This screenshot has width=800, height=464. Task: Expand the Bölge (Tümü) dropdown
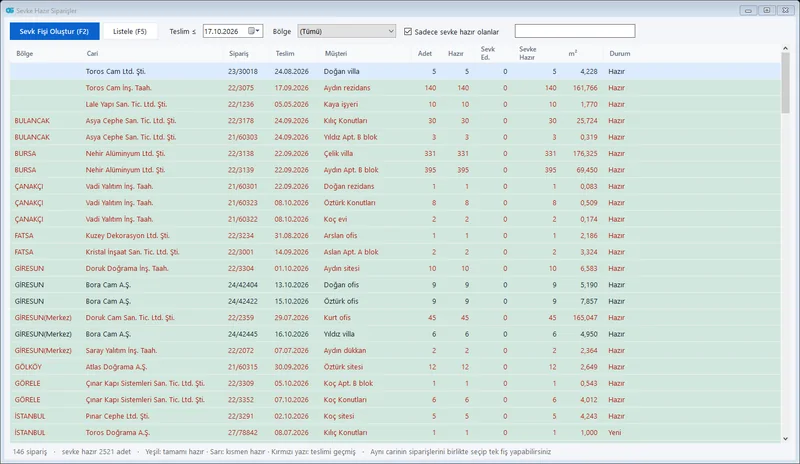[346, 31]
